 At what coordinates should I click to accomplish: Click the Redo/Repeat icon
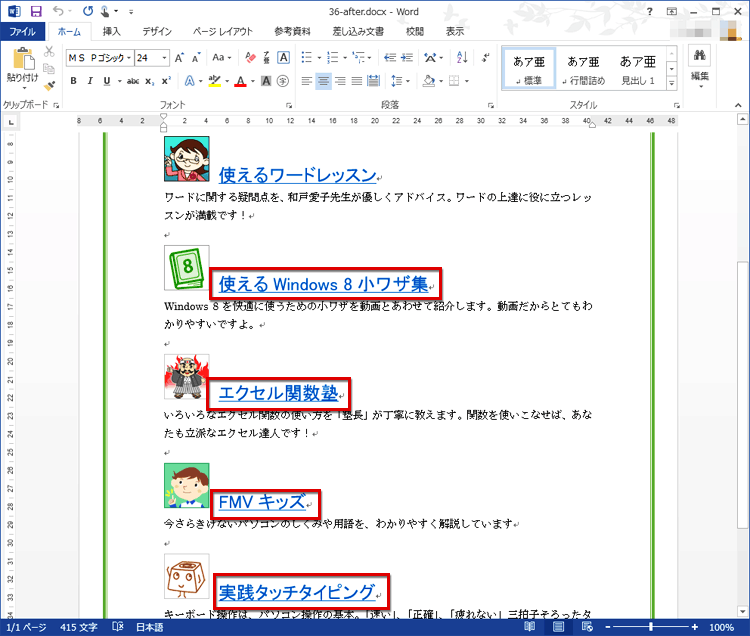click(88, 11)
